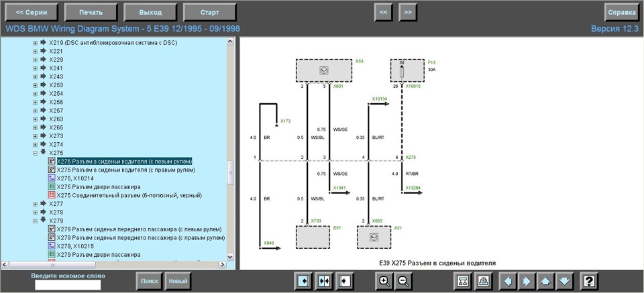
Task: Click the 'Выход' exit button
Action: point(150,12)
